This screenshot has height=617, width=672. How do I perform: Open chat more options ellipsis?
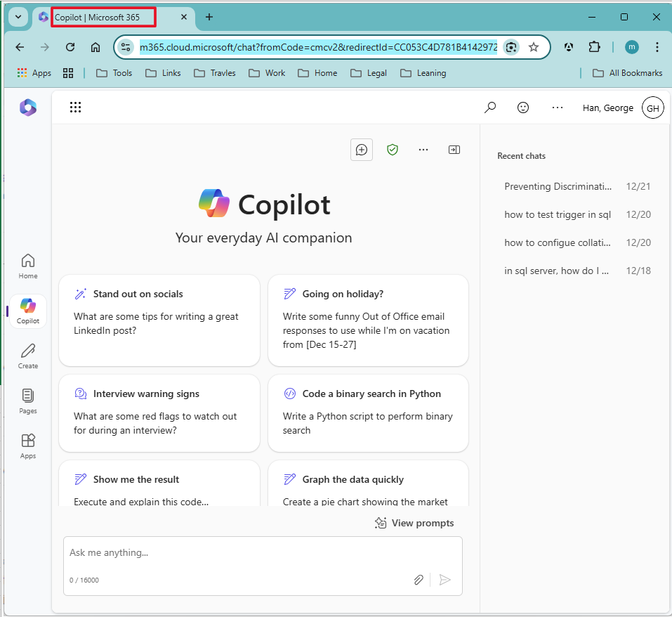coord(423,150)
